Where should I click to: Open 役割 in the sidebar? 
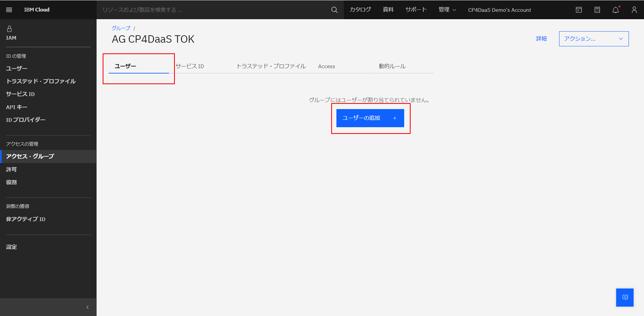pos(11,182)
